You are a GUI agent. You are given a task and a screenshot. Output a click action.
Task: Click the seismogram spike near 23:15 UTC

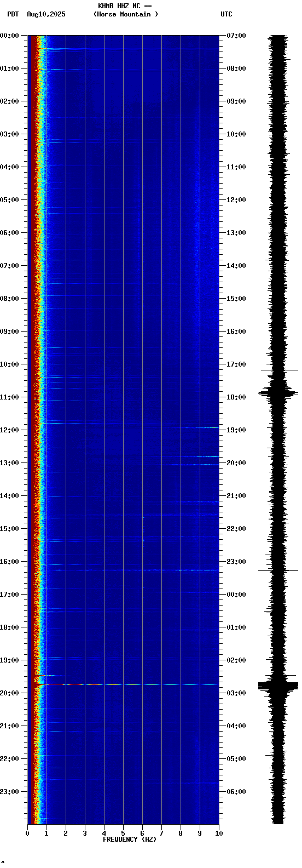[x=278, y=570]
